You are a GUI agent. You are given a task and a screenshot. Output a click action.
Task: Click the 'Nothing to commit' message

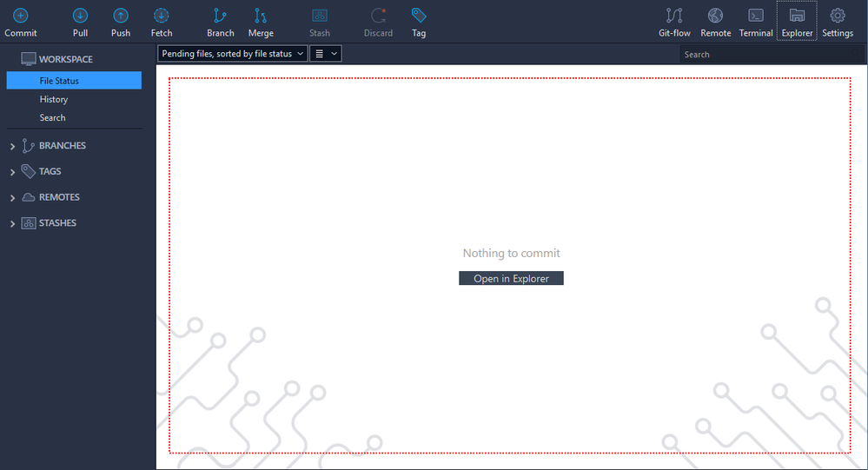[x=512, y=253]
